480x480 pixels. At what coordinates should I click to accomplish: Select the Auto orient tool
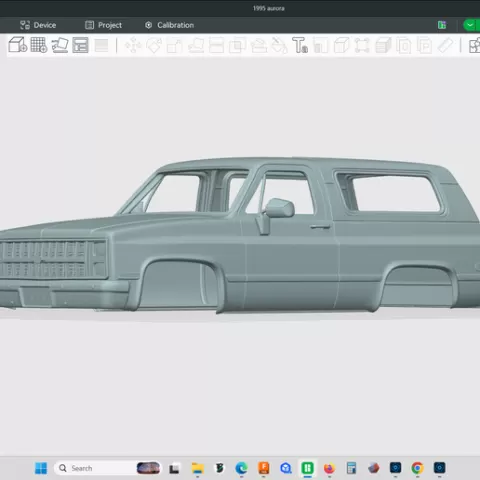click(x=60, y=45)
